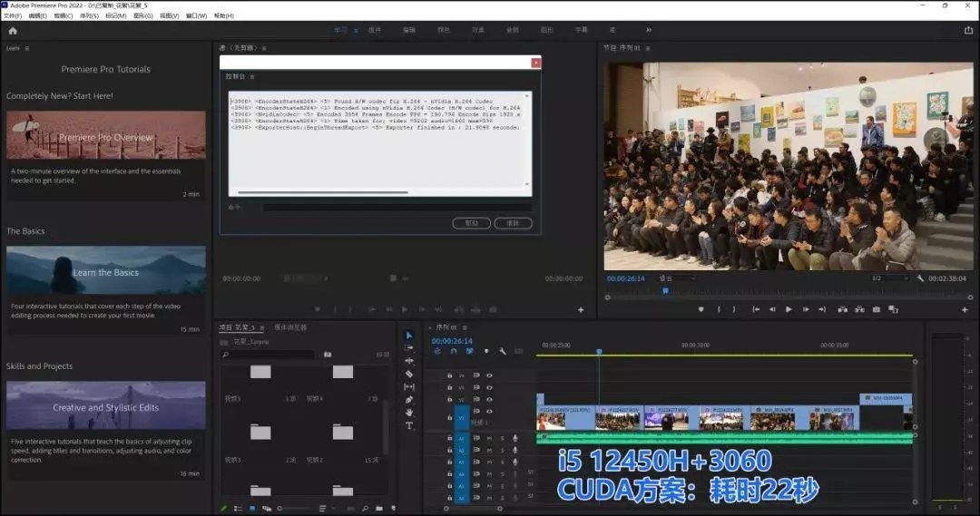Open Project panel menu
The width and height of the screenshot is (980, 516).
pos(262,327)
